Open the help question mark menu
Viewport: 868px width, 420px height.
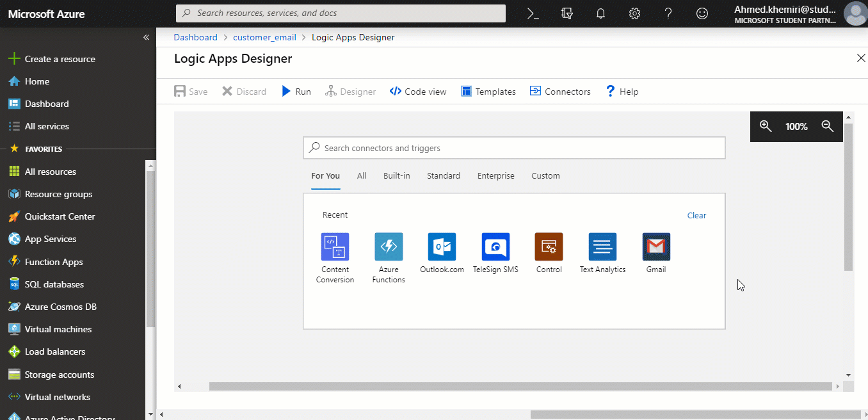click(x=668, y=13)
